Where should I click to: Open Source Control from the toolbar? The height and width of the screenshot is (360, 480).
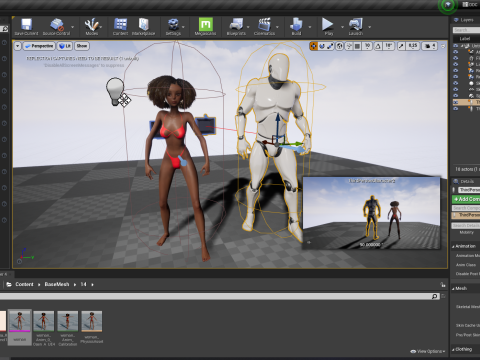tap(56, 27)
